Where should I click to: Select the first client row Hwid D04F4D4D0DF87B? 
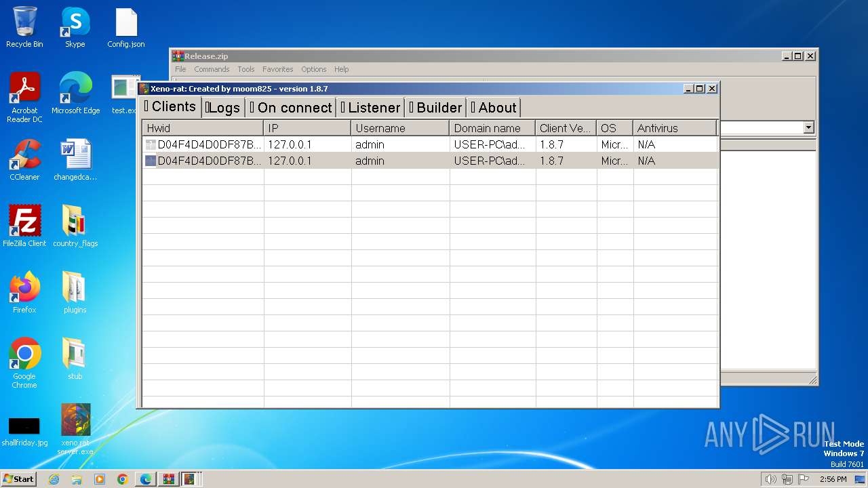click(x=203, y=144)
